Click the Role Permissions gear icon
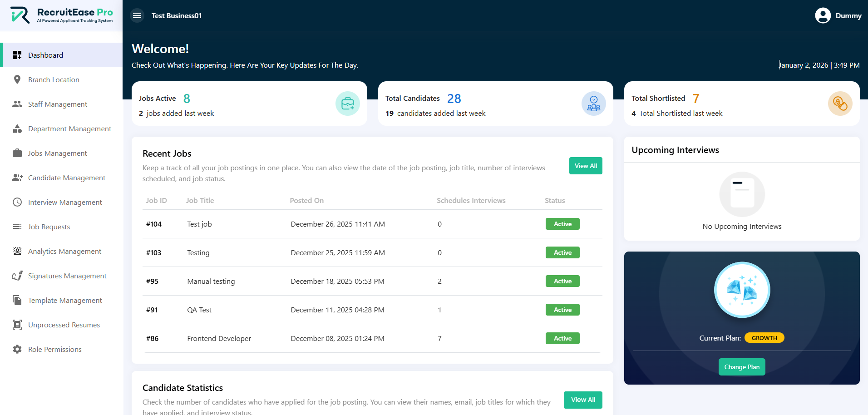Image resolution: width=868 pixels, height=415 pixels. click(17, 349)
